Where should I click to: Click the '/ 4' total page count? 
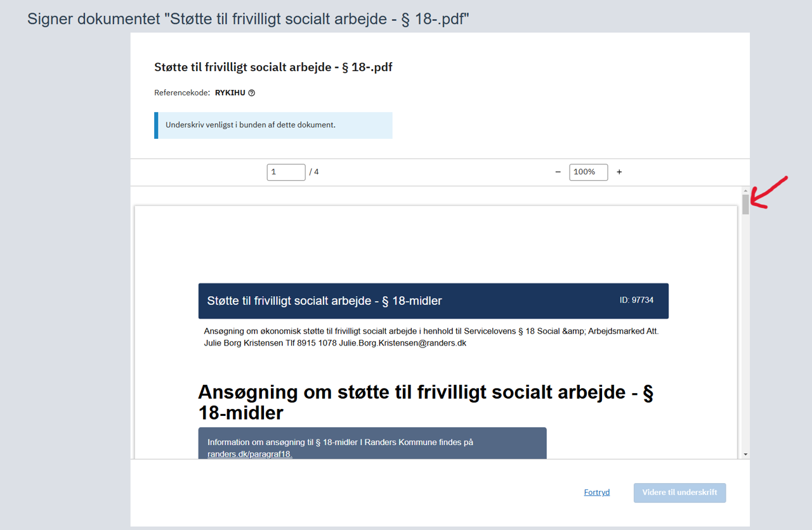click(x=314, y=172)
